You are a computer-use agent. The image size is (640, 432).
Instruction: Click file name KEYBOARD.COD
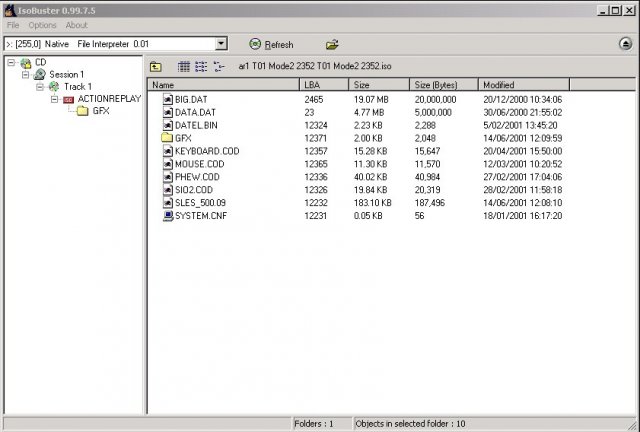point(207,151)
